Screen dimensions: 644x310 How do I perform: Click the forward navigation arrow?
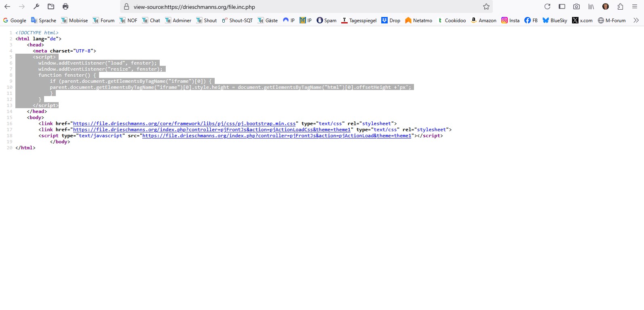[22, 6]
